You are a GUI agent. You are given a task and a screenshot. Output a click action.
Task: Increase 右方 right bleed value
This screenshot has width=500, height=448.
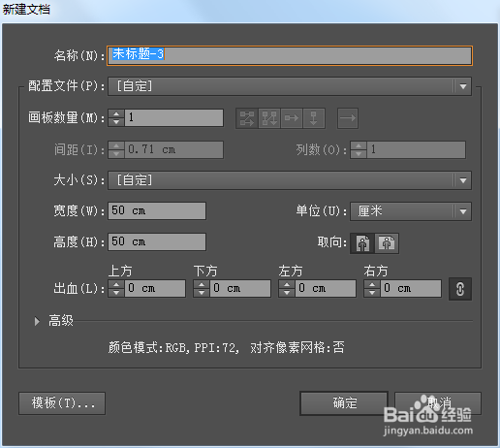pyautogui.click(x=372, y=284)
